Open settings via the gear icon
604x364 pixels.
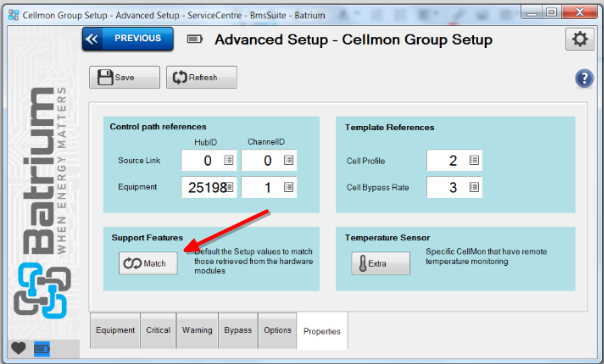580,39
